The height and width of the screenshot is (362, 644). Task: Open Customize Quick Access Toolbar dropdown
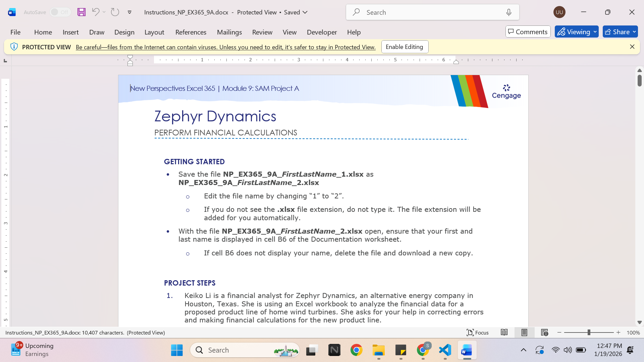point(129,12)
